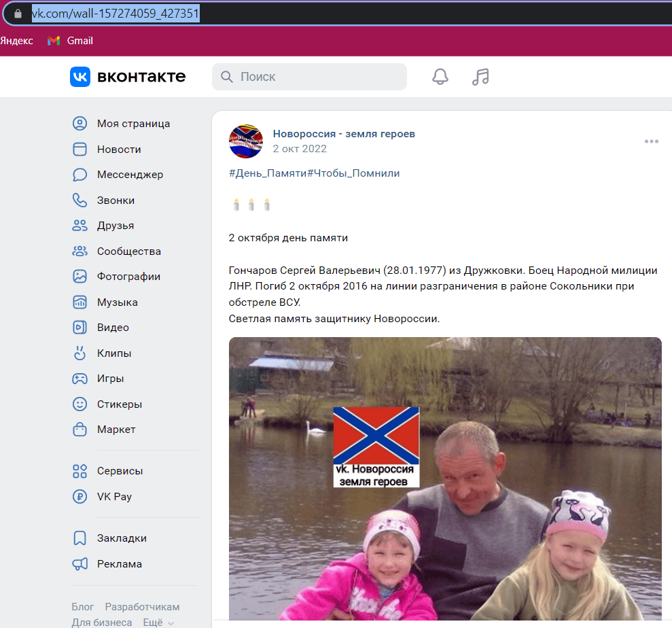Open the Блог footer link
The width and height of the screenshot is (672, 628).
[x=82, y=607]
